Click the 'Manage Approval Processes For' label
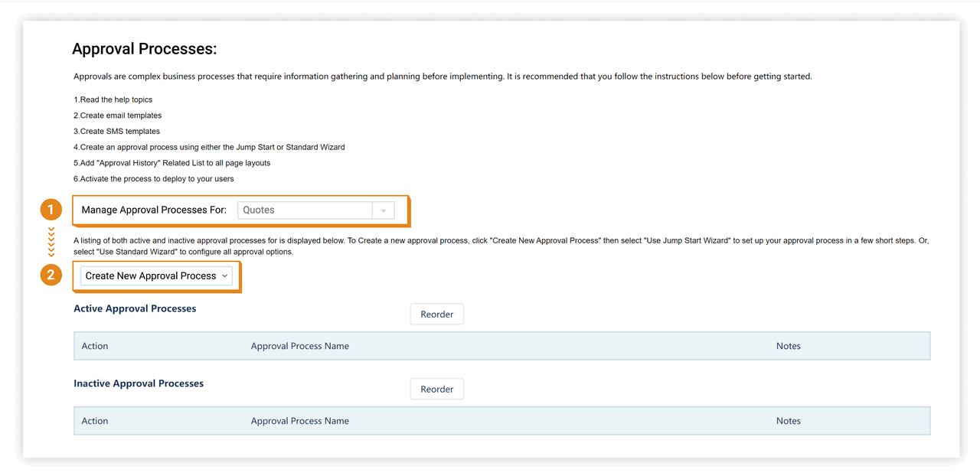The width and height of the screenshot is (980, 476). (154, 210)
